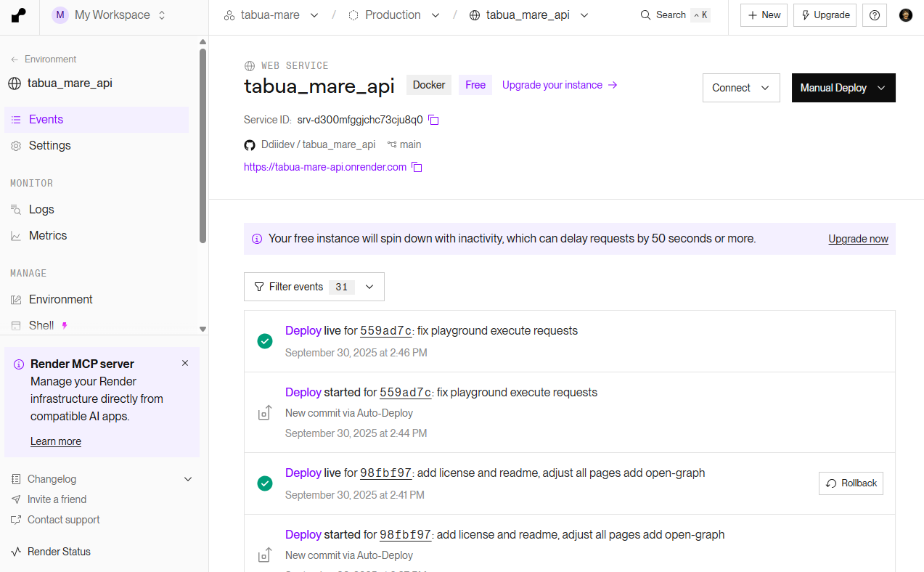924x572 pixels.
Task: Go back to Environment using arrow
Action: (x=15, y=60)
